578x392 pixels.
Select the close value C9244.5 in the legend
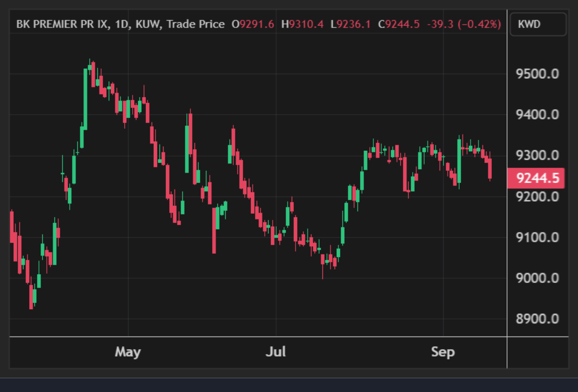point(399,25)
